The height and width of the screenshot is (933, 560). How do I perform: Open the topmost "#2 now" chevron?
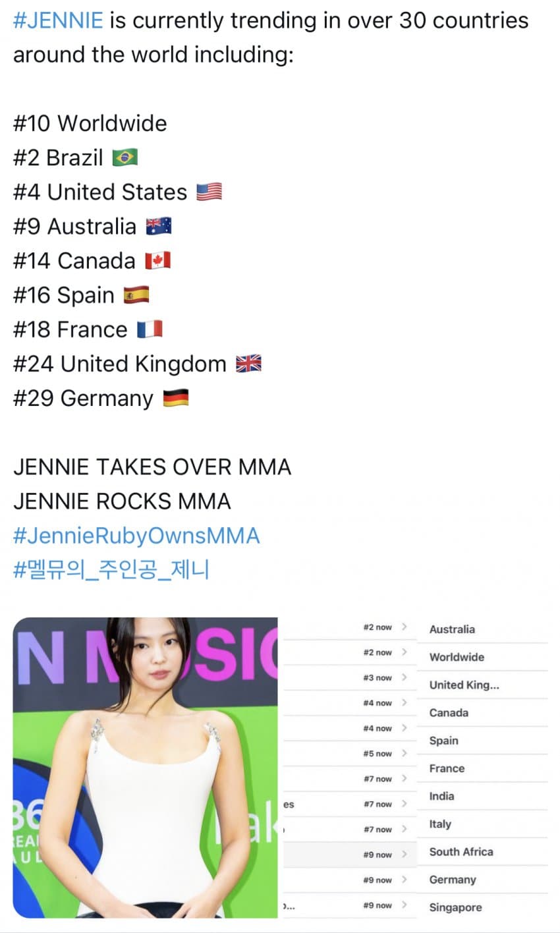point(404,627)
